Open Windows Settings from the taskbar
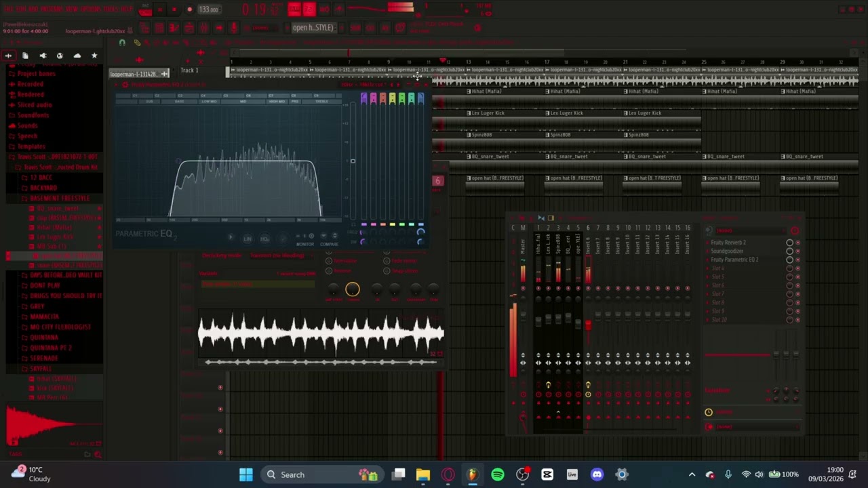This screenshot has height=488, width=868. click(622, 474)
